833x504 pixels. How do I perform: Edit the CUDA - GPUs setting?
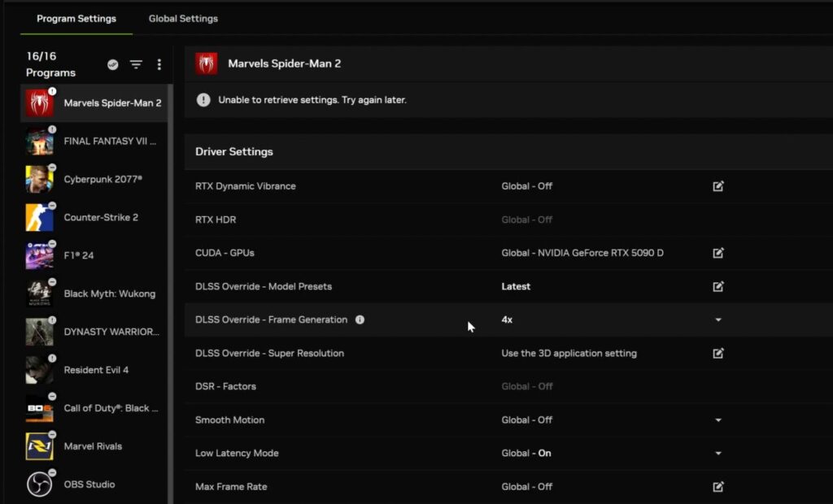718,253
